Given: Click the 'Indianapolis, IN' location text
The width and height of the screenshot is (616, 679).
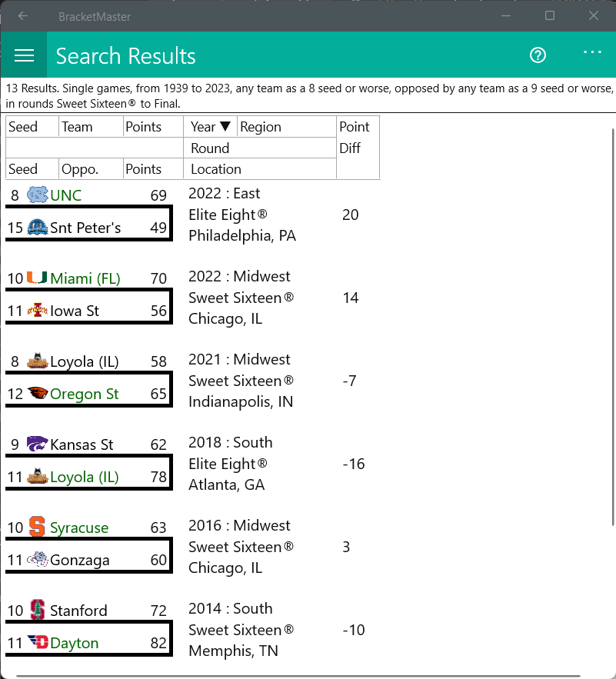Looking at the screenshot, I should point(241,402).
